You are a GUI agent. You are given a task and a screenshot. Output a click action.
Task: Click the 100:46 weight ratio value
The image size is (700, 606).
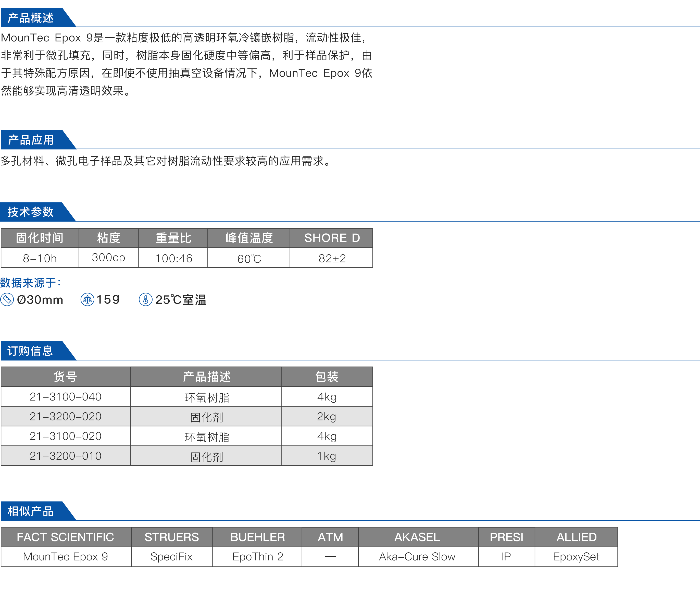[174, 259]
